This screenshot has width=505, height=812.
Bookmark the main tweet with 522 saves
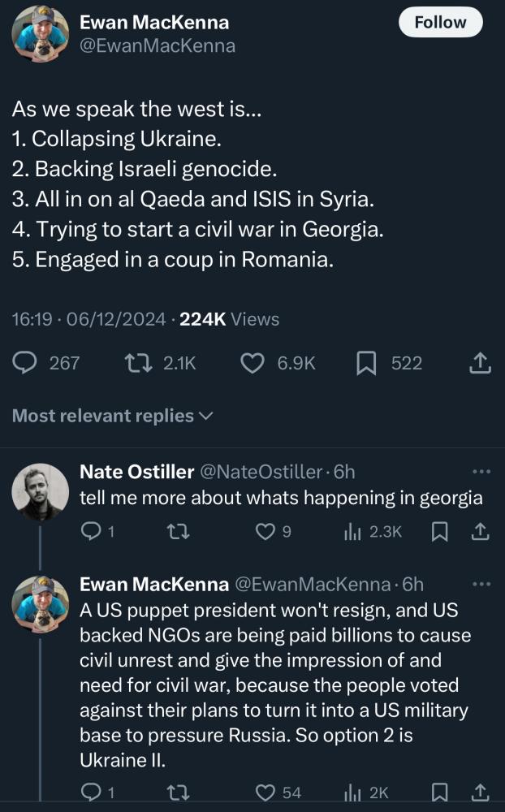pyautogui.click(x=368, y=363)
